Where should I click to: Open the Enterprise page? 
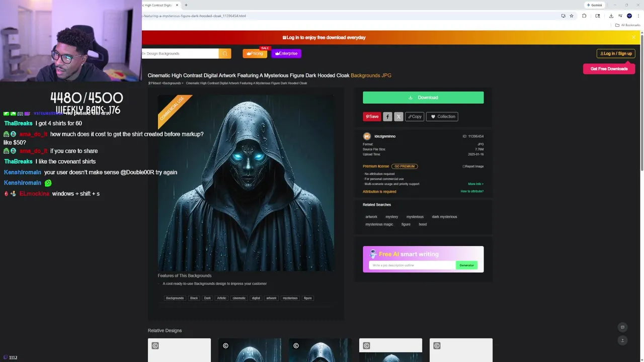click(286, 53)
